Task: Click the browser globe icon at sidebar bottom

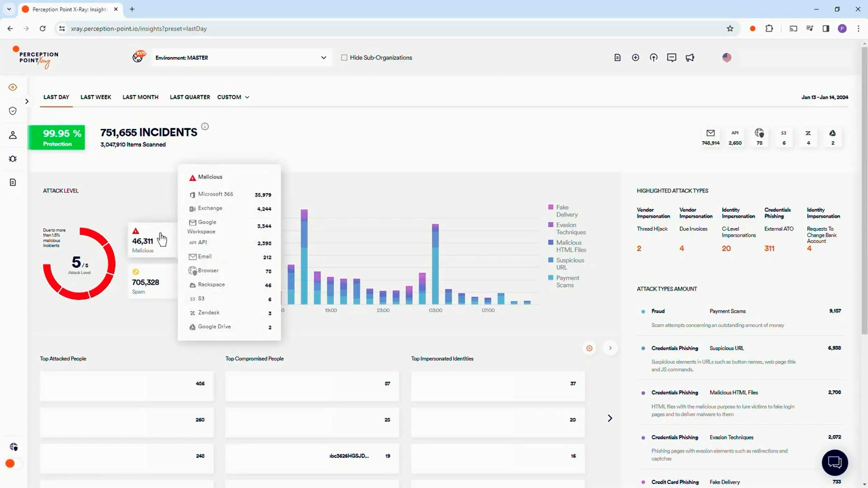Action: [x=14, y=447]
